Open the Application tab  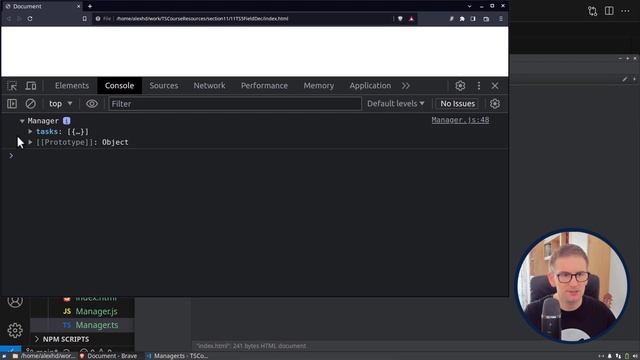point(370,86)
